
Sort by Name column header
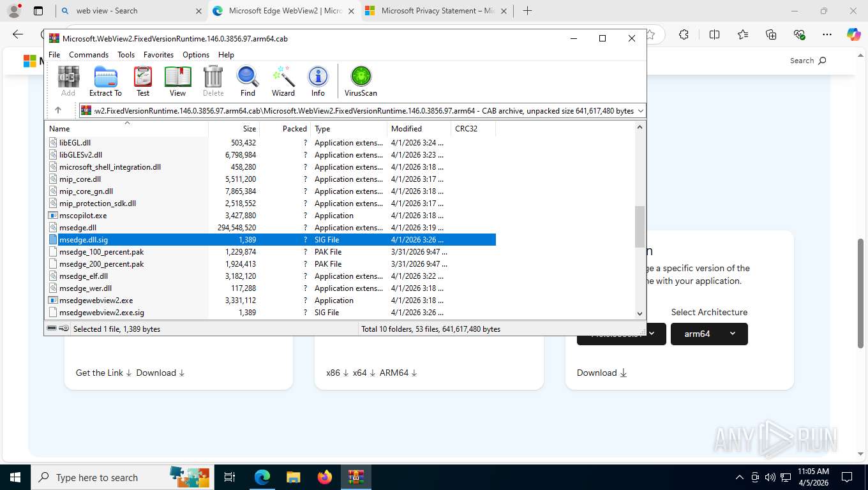(x=126, y=129)
